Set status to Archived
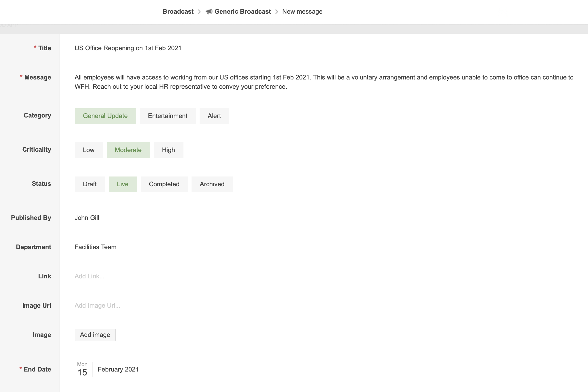This screenshot has height=392, width=588. tap(212, 184)
